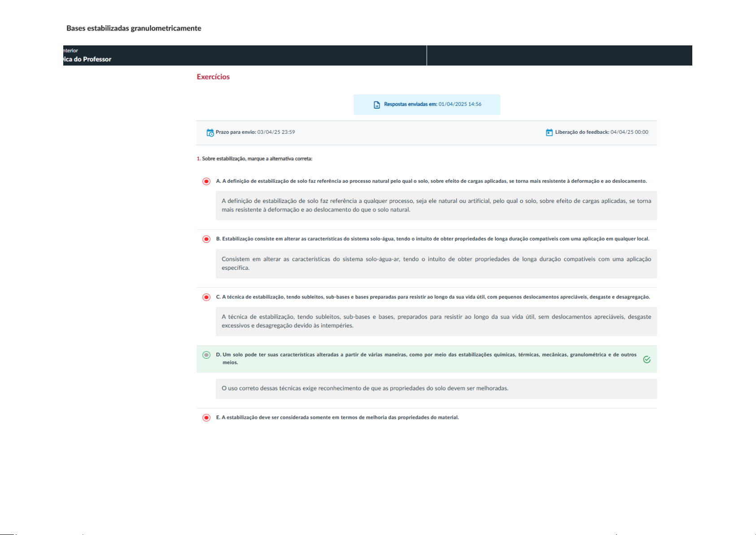This screenshot has height=535, width=756.
Task: Choose the radio button for alternative C
Action: coord(206,297)
